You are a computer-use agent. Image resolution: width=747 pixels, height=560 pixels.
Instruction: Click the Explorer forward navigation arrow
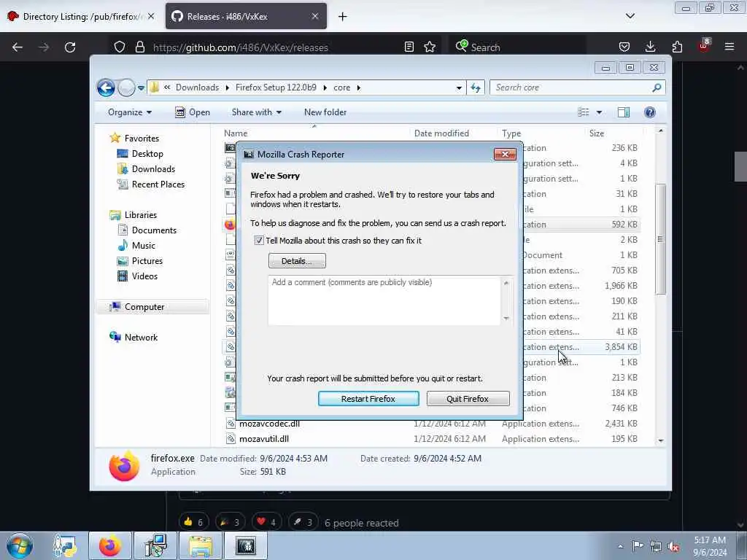pyautogui.click(x=126, y=87)
